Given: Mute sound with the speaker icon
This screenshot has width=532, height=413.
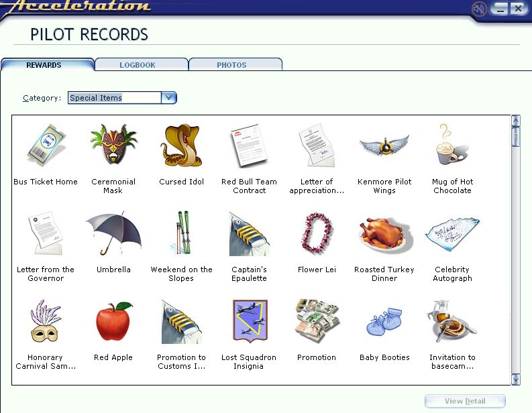Looking at the screenshot, I should tap(479, 9).
